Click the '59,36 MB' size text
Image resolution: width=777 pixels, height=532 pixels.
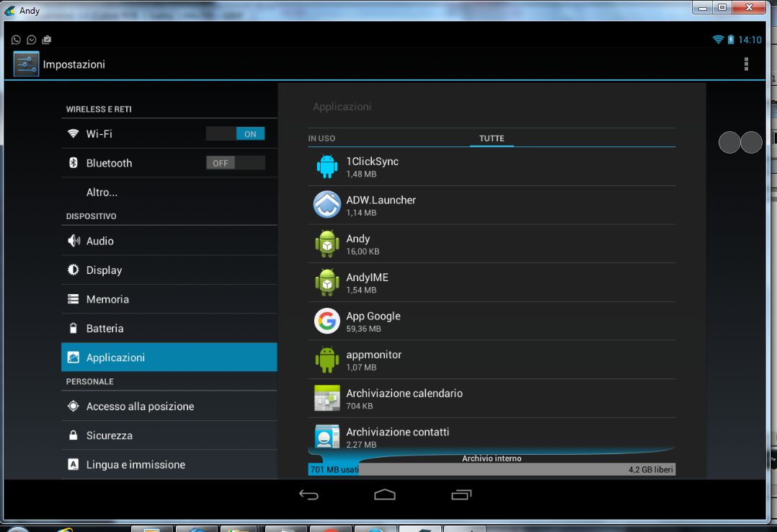click(364, 329)
